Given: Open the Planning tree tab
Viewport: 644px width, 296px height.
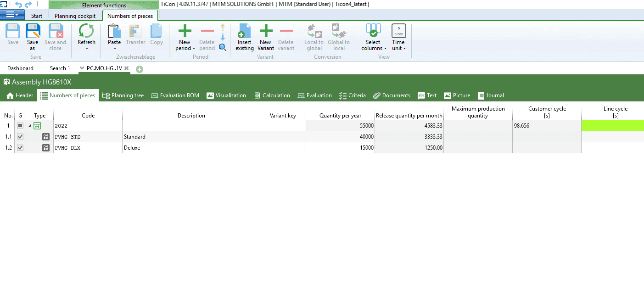Looking at the screenshot, I should coord(123,95).
